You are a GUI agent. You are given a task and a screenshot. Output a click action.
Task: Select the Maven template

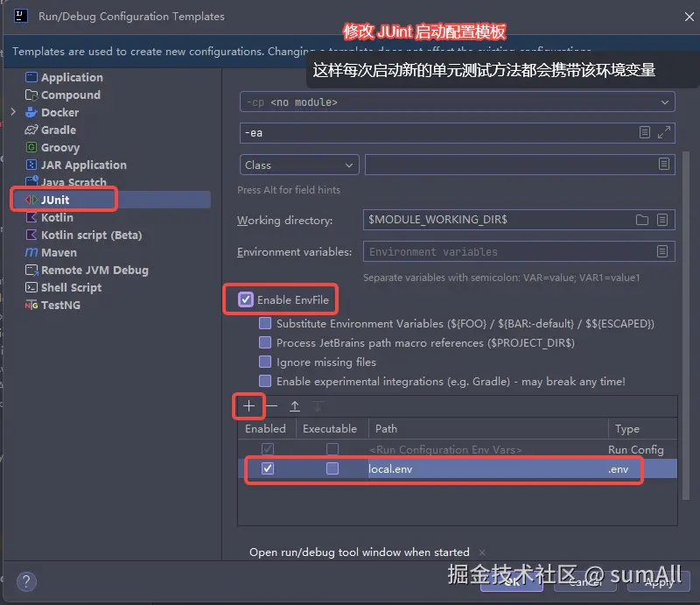point(59,252)
